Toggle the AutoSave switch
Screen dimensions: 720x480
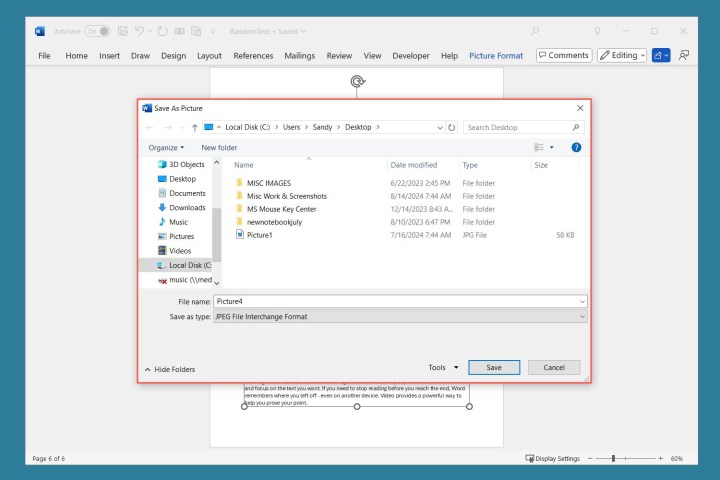tap(98, 31)
